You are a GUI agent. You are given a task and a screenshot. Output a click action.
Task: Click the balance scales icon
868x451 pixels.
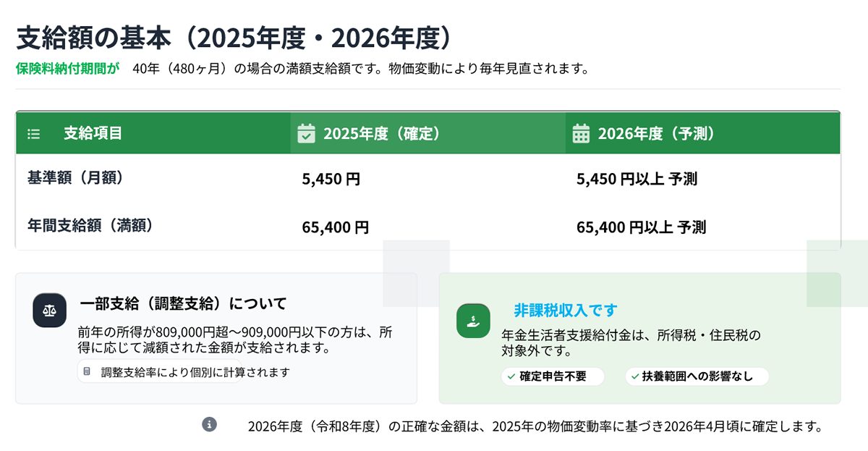[50, 311]
